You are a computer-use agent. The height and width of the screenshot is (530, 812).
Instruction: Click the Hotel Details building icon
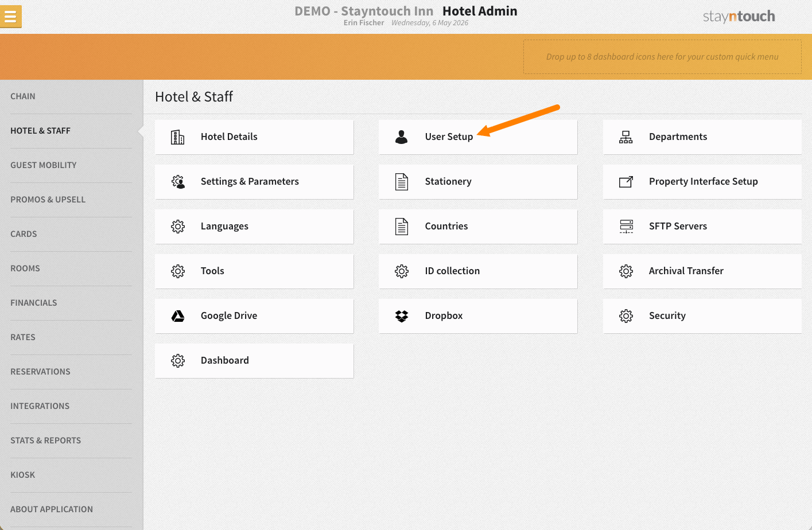click(x=178, y=137)
